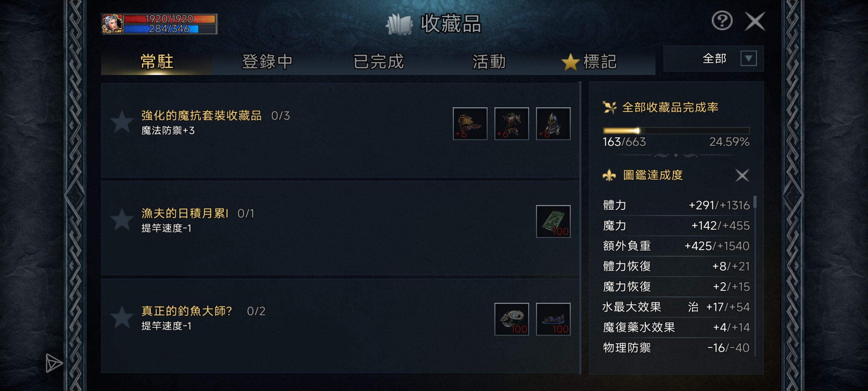Tap the player character portrait
The width and height of the screenshot is (868, 391).
point(112,24)
